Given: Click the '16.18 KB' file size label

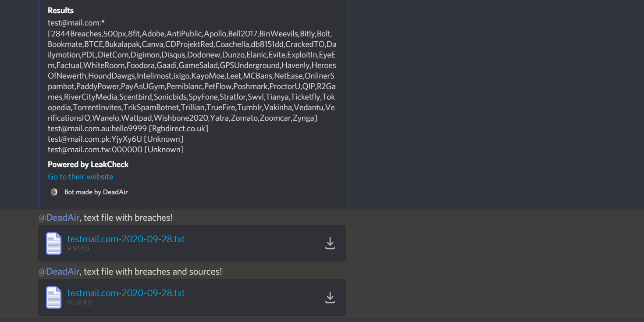Looking at the screenshot, I should point(79,302).
